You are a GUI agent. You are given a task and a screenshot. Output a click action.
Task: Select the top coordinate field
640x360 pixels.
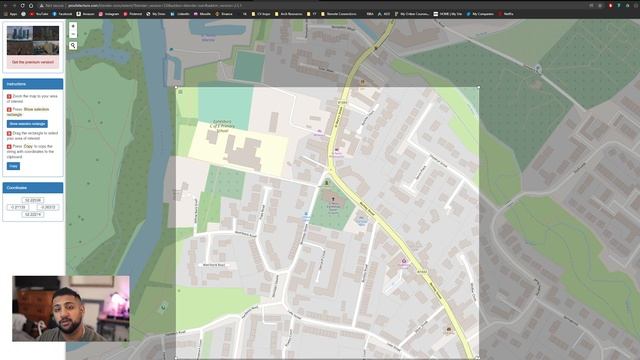pos(33,200)
